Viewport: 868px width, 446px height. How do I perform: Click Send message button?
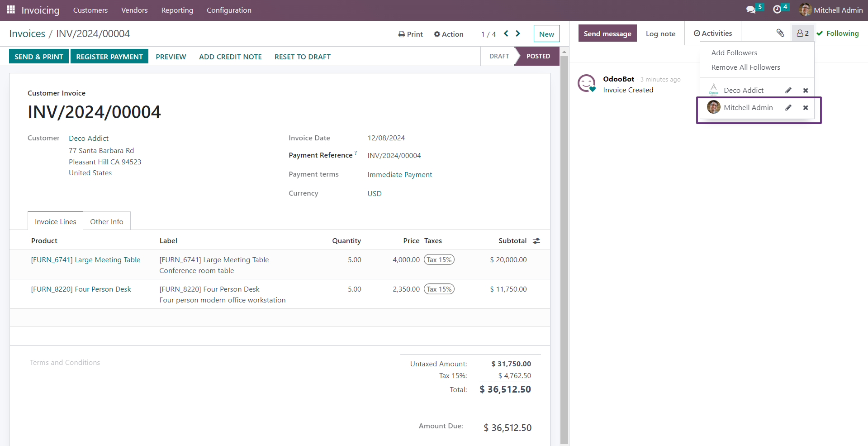point(607,34)
